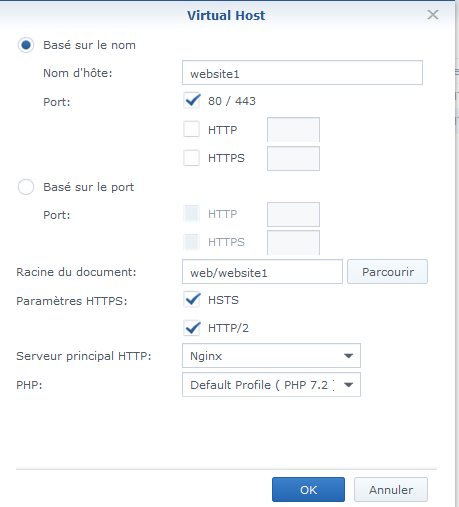Screen dimensions: 459x507
Task: Click the Nginx dropdown arrow
Action: (348, 356)
